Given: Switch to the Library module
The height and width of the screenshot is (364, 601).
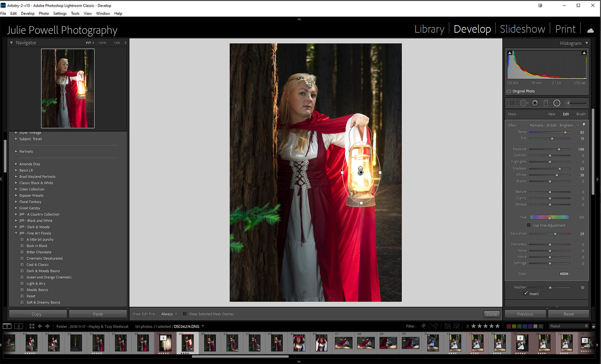Looking at the screenshot, I should pos(429,29).
